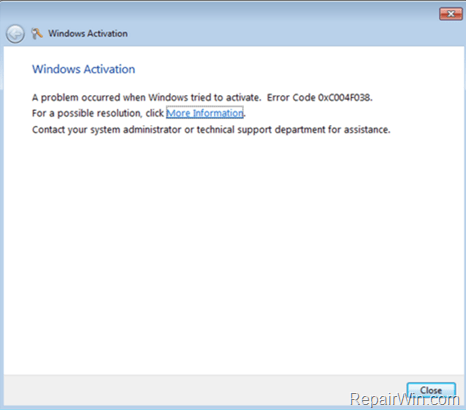Click the Windows Activation keys icon
Viewport: 466px width, 410px height.
click(37, 33)
